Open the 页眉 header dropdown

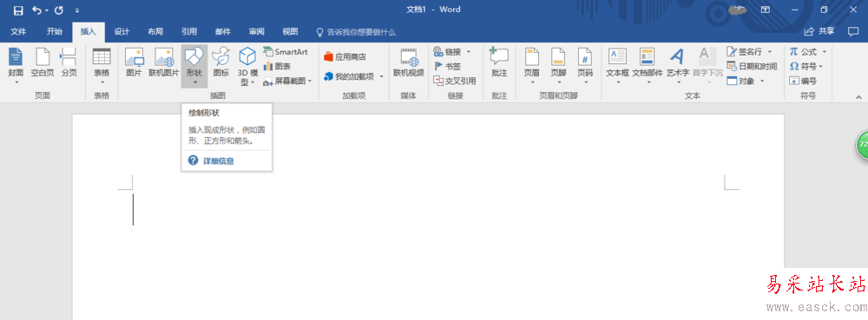(x=532, y=66)
